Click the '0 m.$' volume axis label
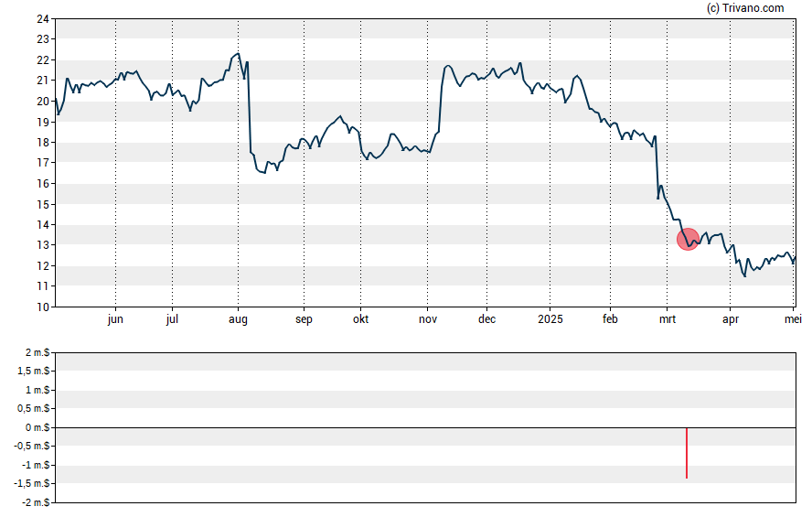 37,427
